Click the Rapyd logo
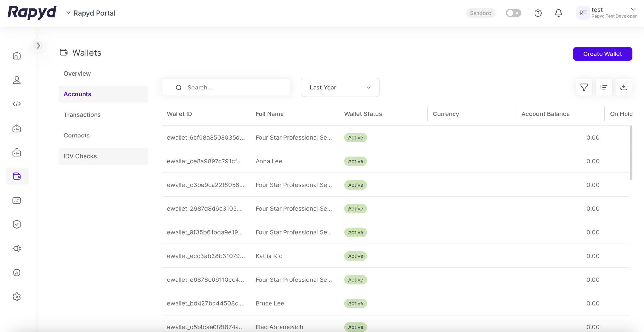Image resolution: width=644 pixels, height=332 pixels. click(x=32, y=13)
